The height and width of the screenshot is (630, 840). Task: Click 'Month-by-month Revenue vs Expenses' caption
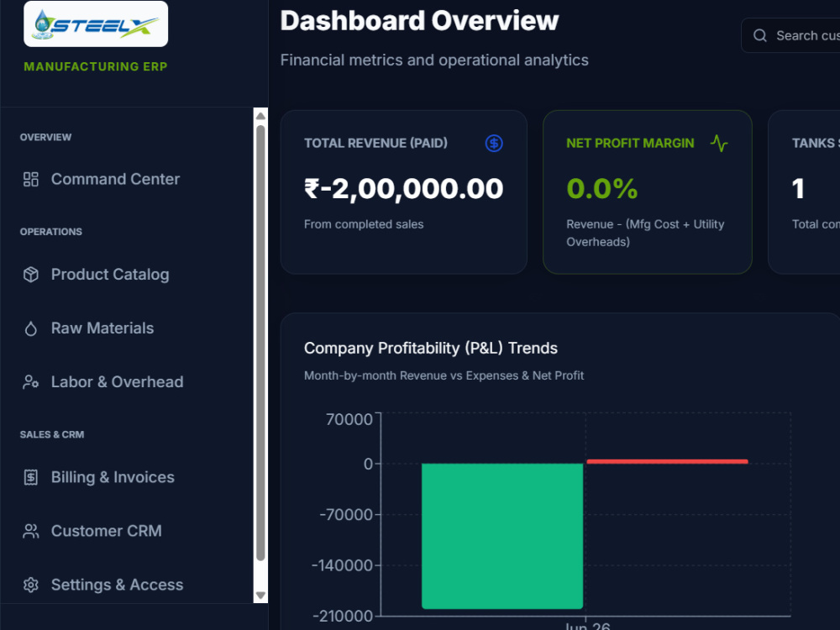tap(444, 375)
